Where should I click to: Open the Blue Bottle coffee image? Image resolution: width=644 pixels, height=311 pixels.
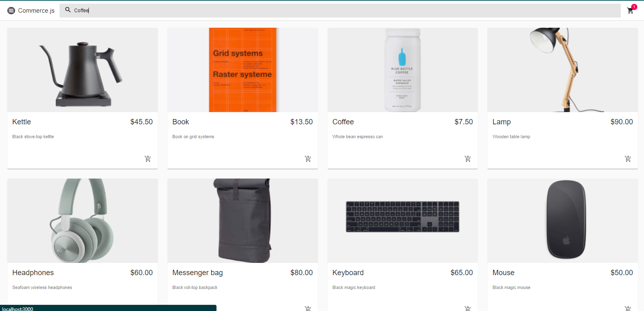tap(403, 70)
